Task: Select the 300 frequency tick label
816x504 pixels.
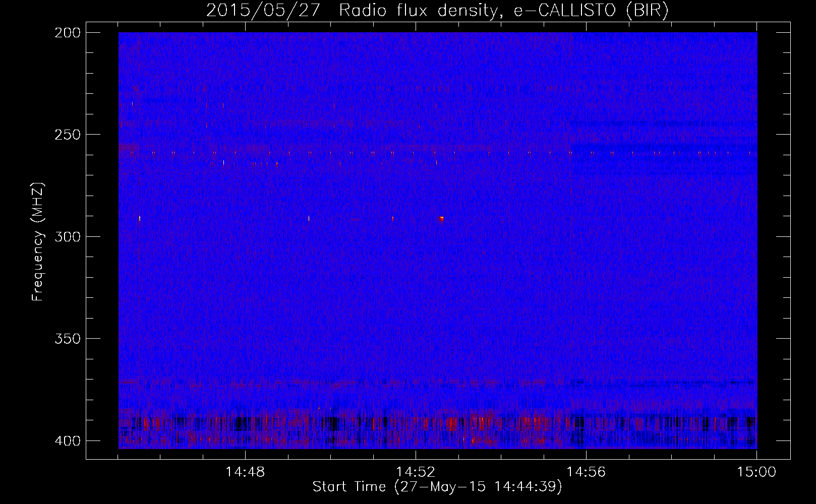Action: (67, 236)
